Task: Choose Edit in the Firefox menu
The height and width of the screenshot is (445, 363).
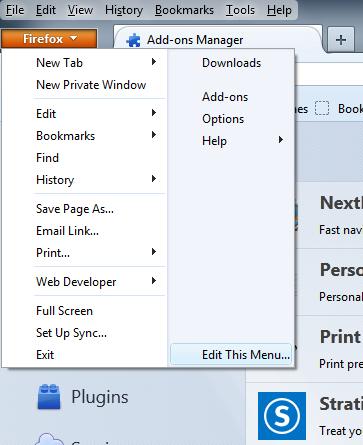Action: tap(84, 114)
